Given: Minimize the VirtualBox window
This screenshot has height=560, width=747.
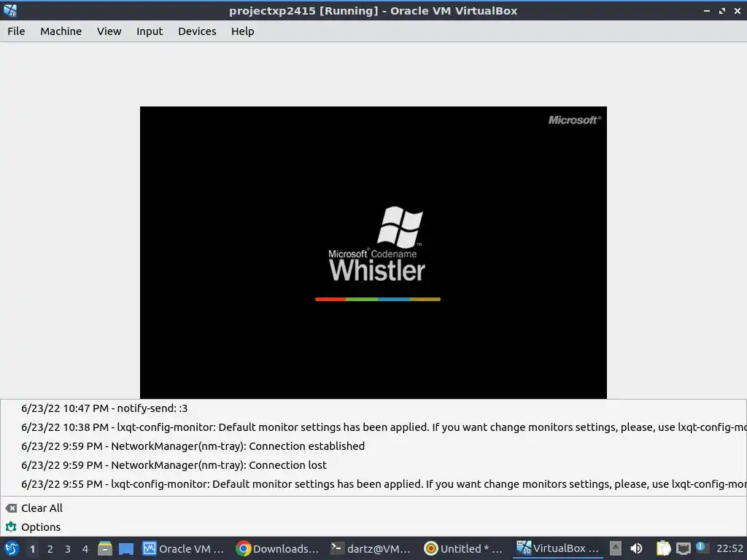Looking at the screenshot, I should point(707,10).
